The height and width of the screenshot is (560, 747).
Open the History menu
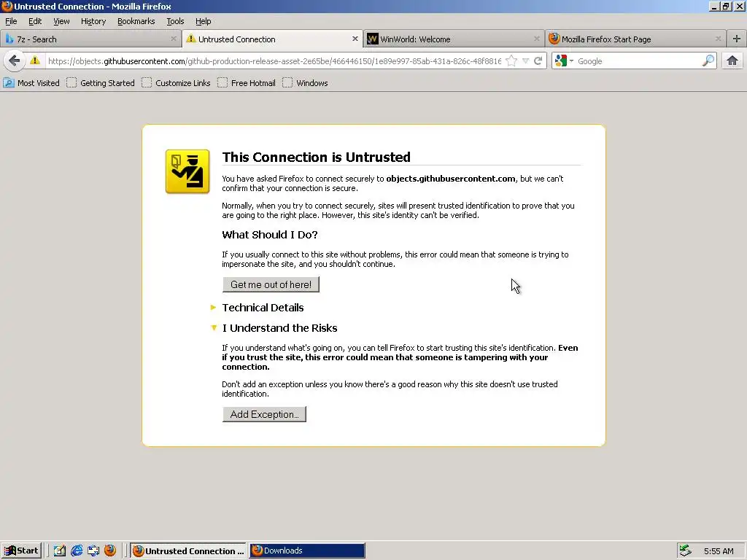point(93,21)
